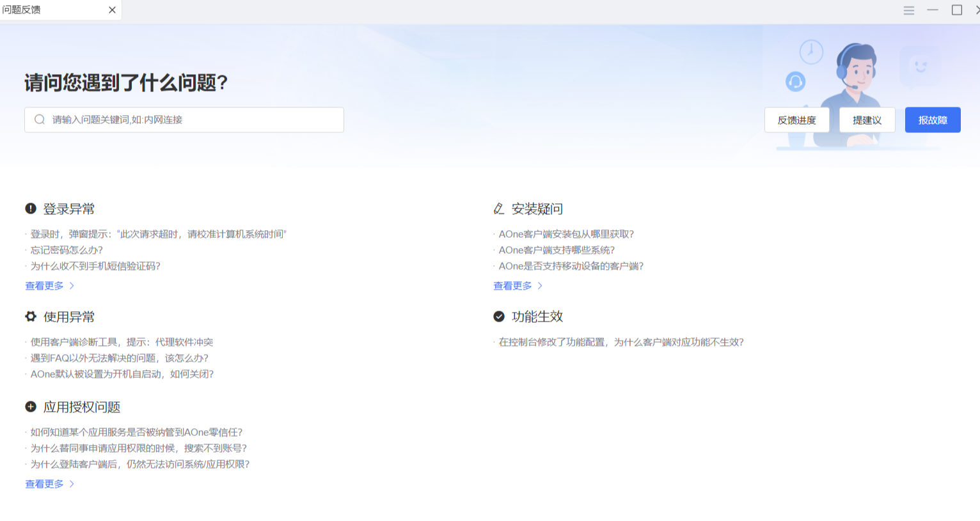Close the 问题反馈 tab

click(112, 10)
